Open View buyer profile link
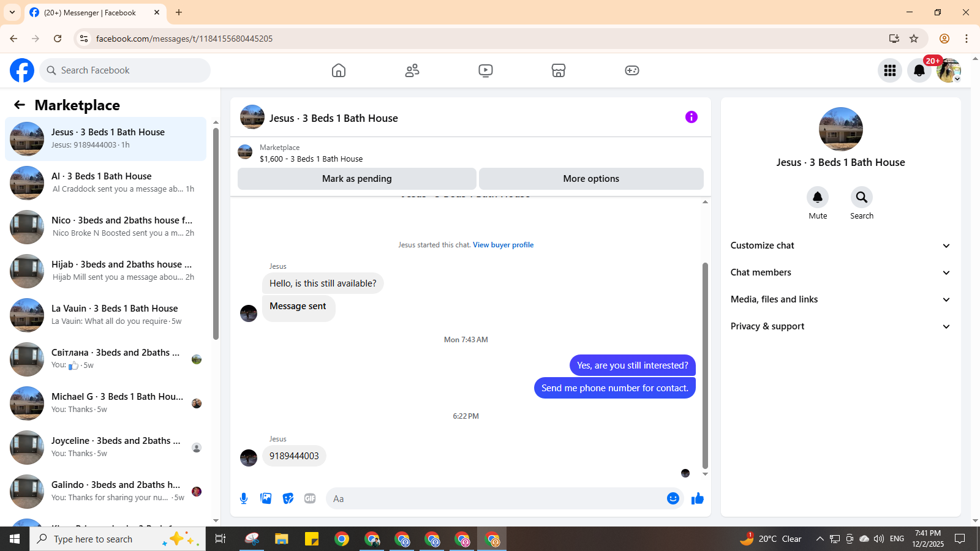Image resolution: width=980 pixels, height=551 pixels. tap(503, 245)
